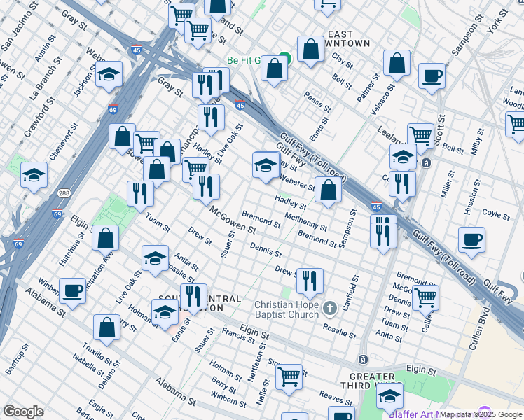
Task: Open the restaurant marker on Tuam St
Action: tap(140, 195)
